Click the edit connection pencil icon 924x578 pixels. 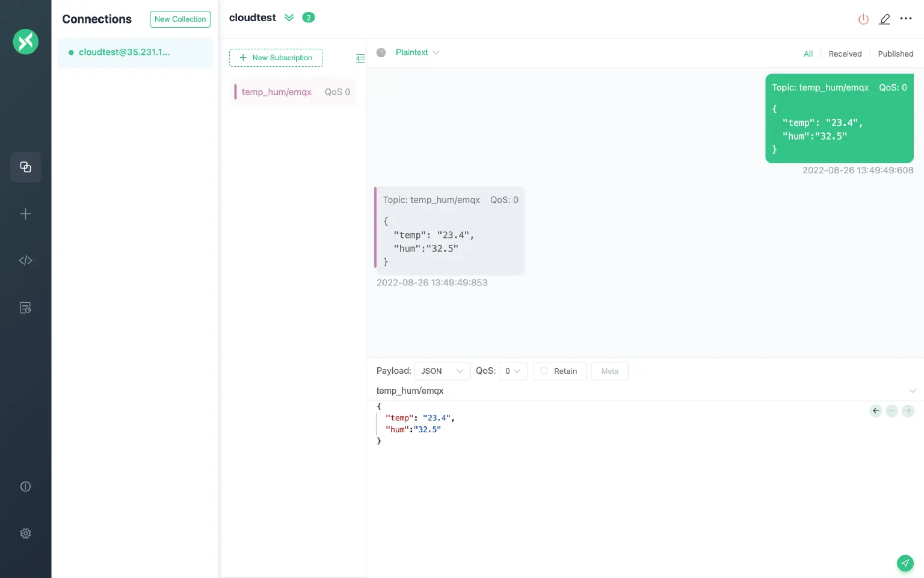(x=884, y=19)
